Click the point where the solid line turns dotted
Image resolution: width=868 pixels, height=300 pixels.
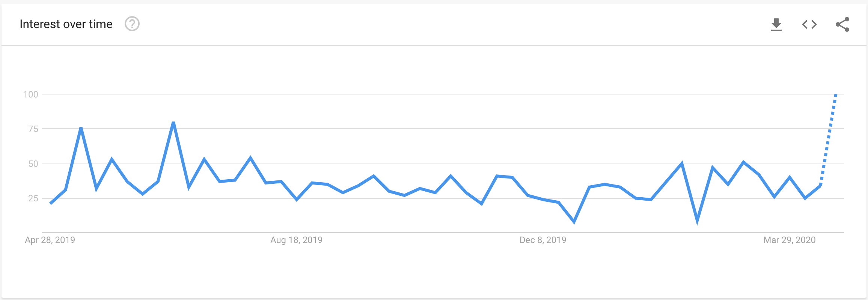pos(820,185)
